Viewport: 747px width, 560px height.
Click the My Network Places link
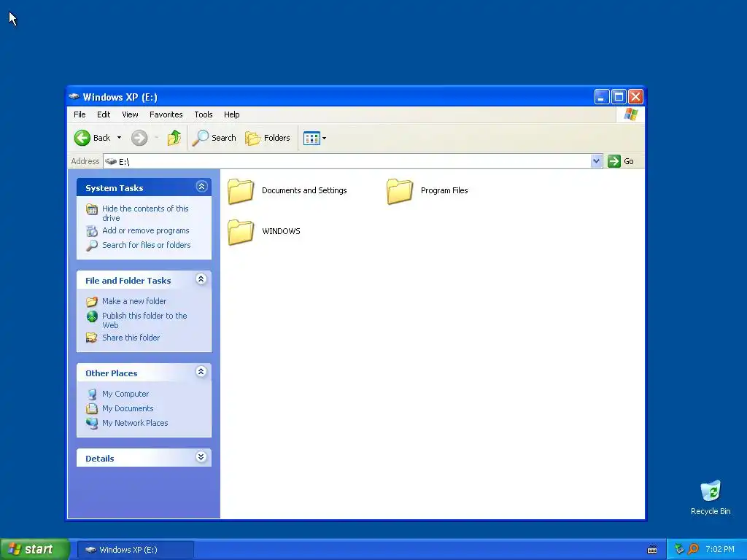point(135,423)
